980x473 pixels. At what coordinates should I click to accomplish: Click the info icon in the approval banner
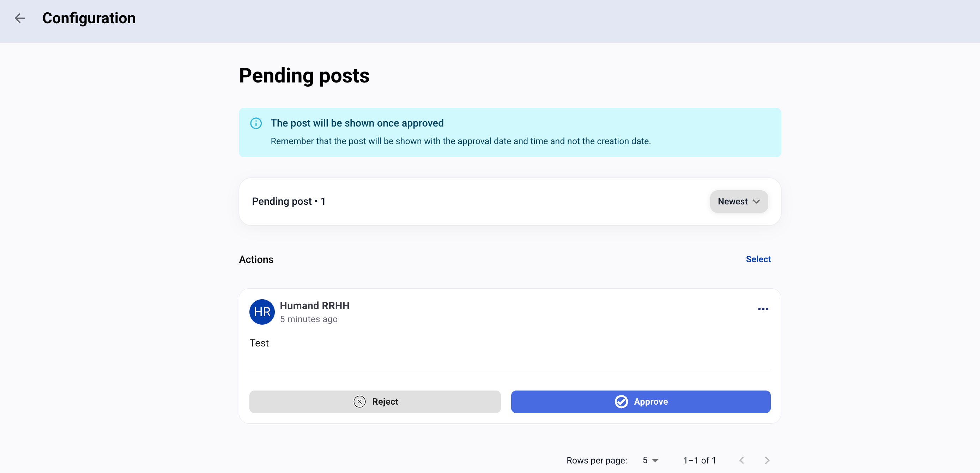pyautogui.click(x=256, y=123)
